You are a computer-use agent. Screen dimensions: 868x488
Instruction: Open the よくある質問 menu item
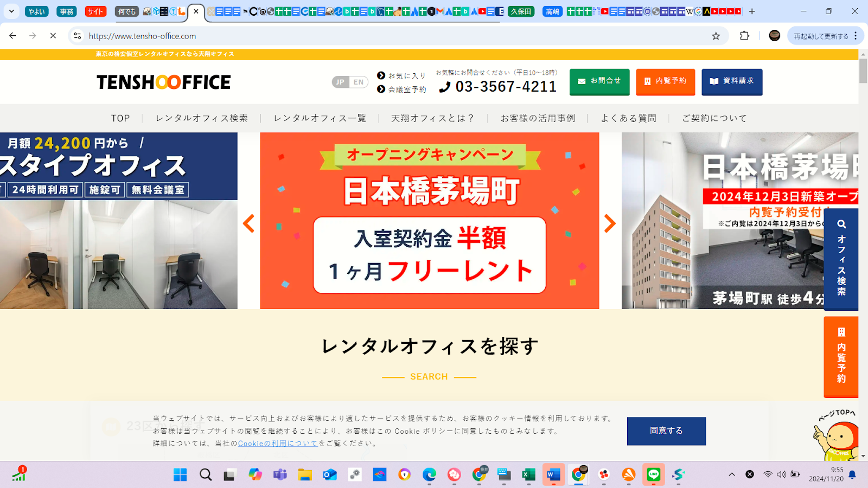tap(628, 118)
